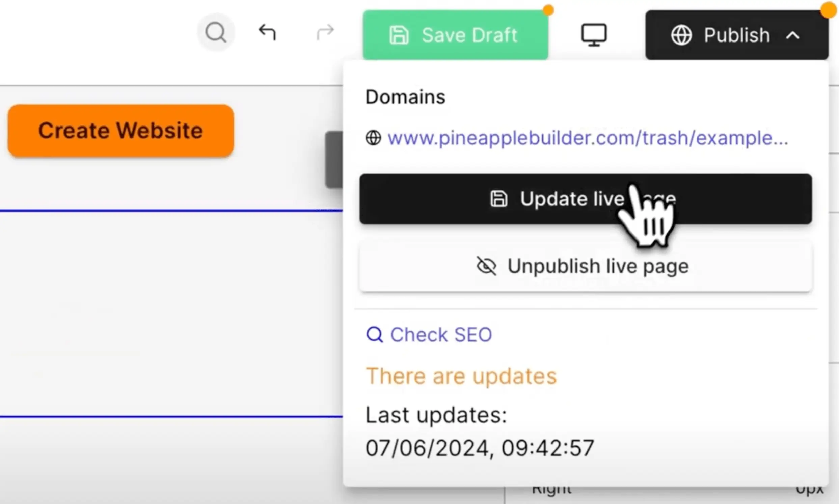Click the magnifier icon beside Check SEO
This screenshot has width=839, height=504.
[x=375, y=335]
